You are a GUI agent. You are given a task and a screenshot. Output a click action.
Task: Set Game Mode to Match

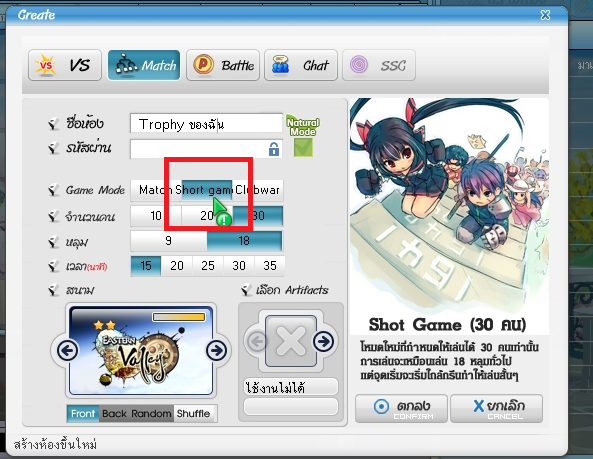point(156,190)
